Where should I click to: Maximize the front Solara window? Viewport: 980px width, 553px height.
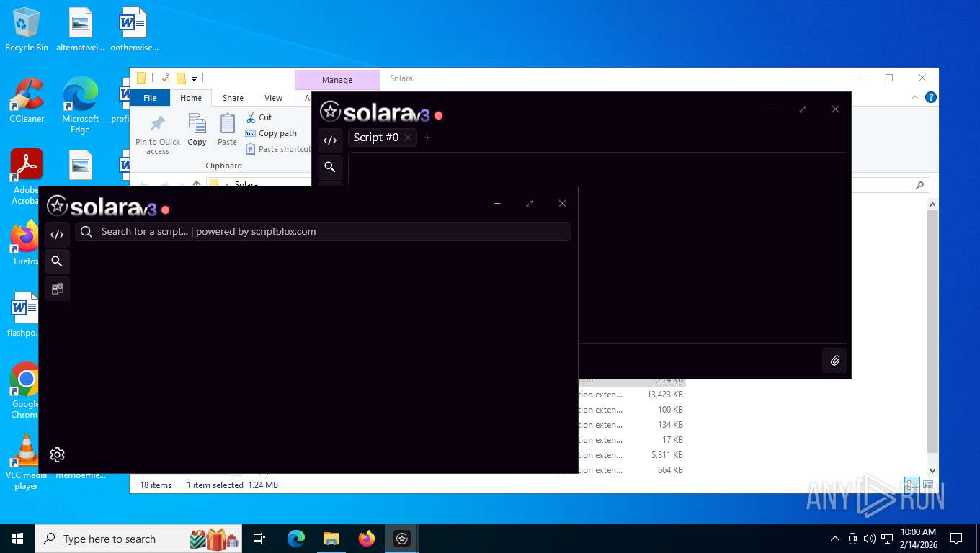point(530,204)
